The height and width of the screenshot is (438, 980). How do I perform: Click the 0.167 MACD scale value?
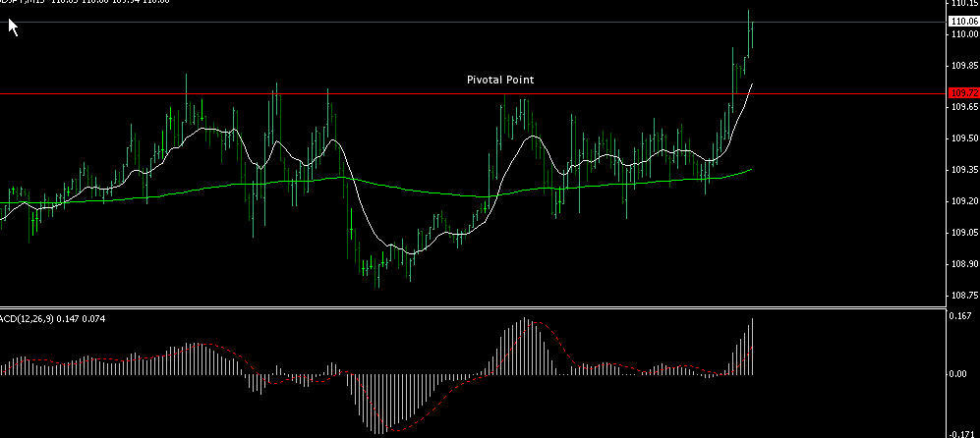pyautogui.click(x=962, y=316)
